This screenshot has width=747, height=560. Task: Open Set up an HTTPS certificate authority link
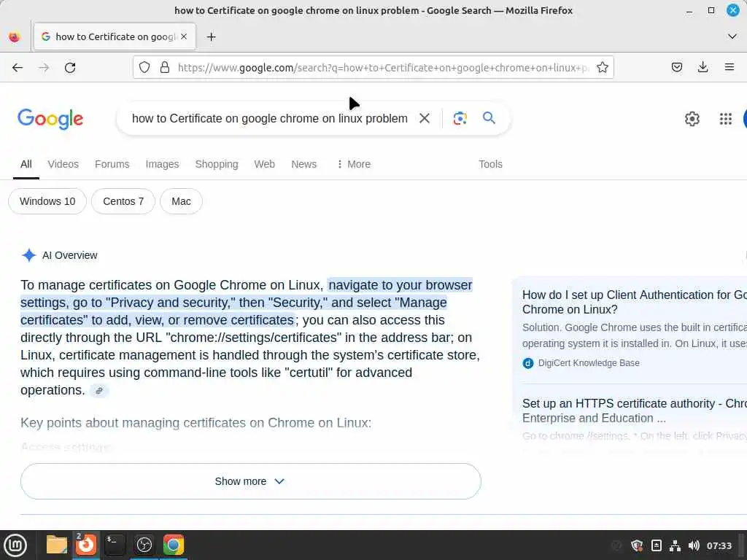coord(634,411)
